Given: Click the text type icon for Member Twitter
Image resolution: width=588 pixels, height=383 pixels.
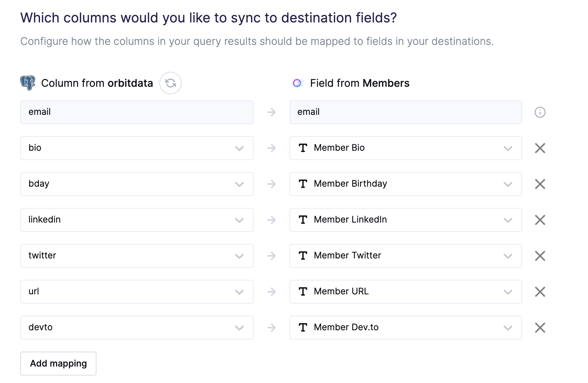Looking at the screenshot, I should tap(303, 256).
